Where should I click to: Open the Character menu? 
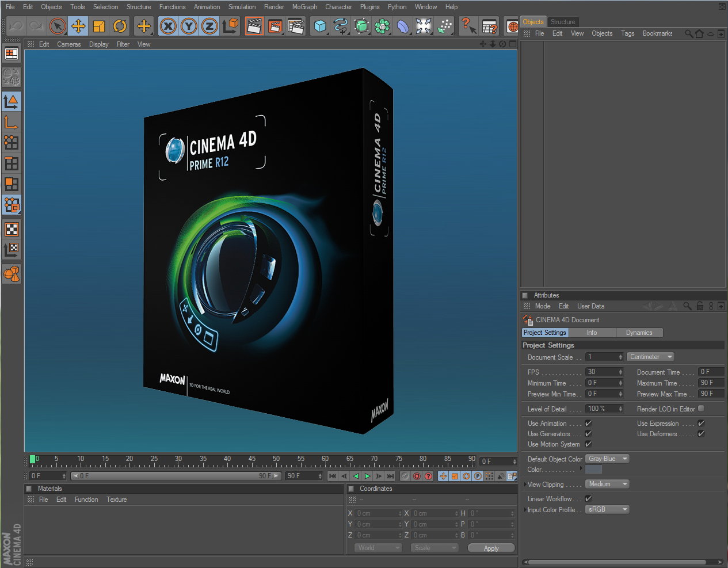coord(338,7)
